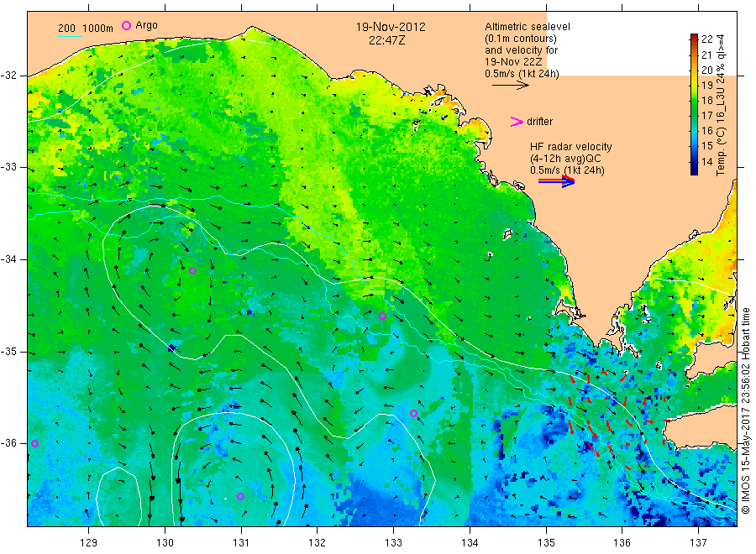Click the '-34' latitude axis label
This screenshot has height=554, width=756.
tap(9, 259)
